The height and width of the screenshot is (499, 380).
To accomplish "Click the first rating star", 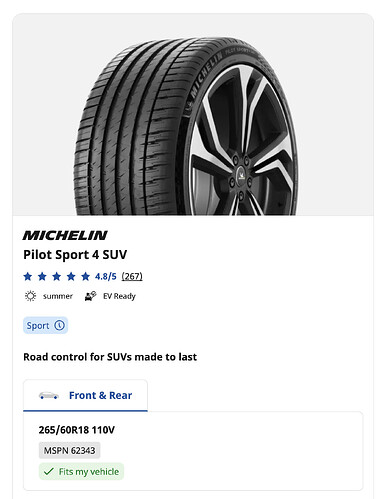I will point(28,276).
